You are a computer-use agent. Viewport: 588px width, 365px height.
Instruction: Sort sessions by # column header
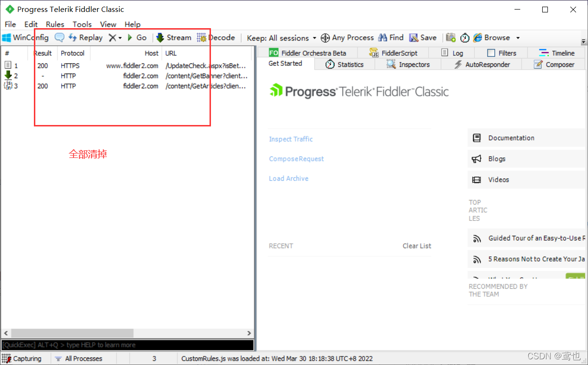[x=14, y=53]
